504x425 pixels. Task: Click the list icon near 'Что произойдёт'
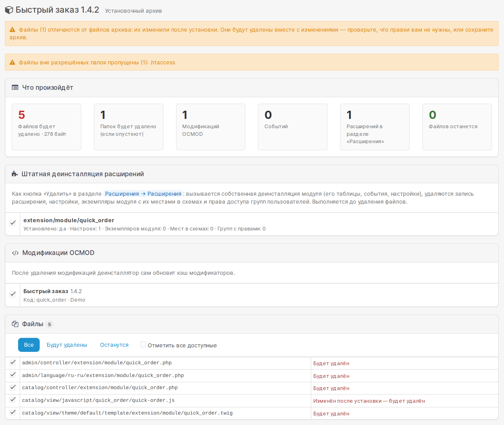click(x=15, y=88)
